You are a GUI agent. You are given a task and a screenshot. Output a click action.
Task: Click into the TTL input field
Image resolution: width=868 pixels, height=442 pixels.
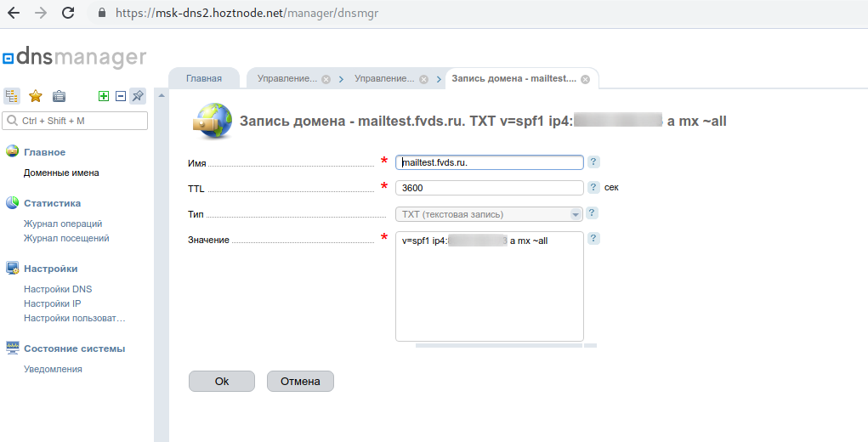pos(489,188)
